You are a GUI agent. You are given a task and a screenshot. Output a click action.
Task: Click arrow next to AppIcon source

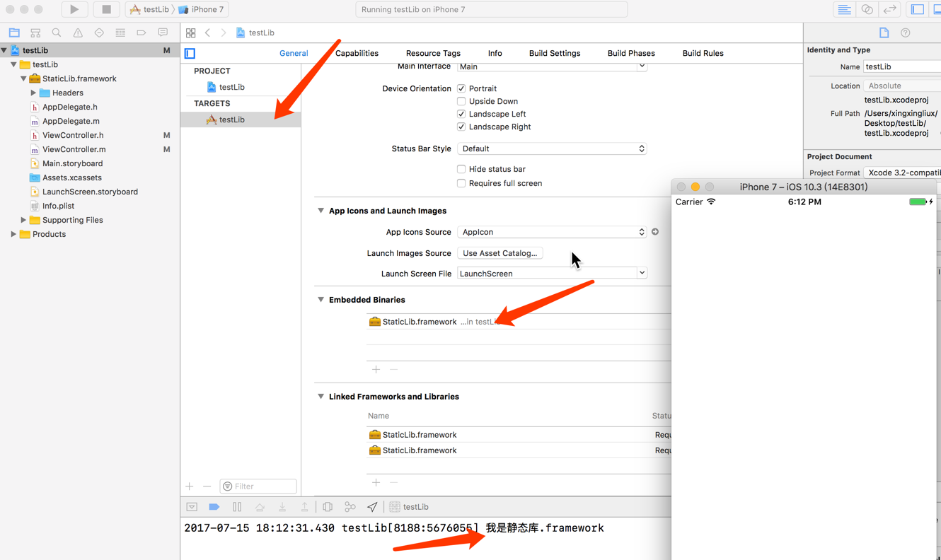[655, 232]
